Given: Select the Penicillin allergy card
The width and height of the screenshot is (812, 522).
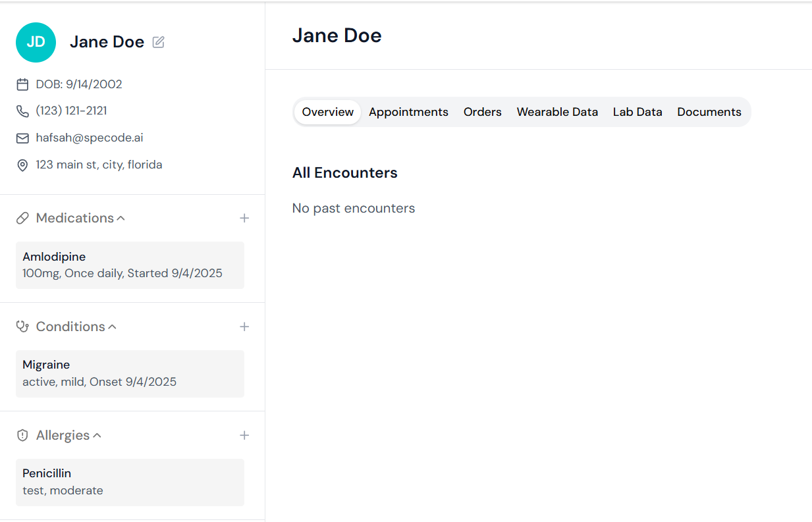Looking at the screenshot, I should coord(130,481).
